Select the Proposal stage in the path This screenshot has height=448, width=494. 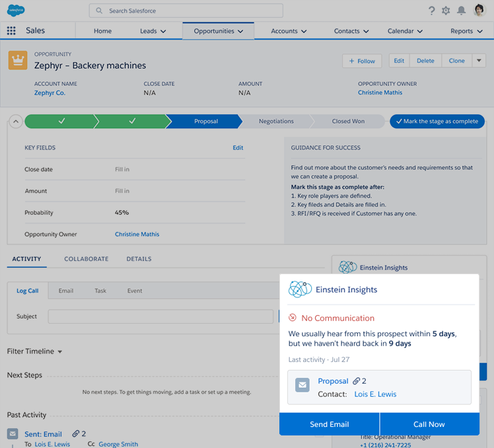tap(205, 122)
